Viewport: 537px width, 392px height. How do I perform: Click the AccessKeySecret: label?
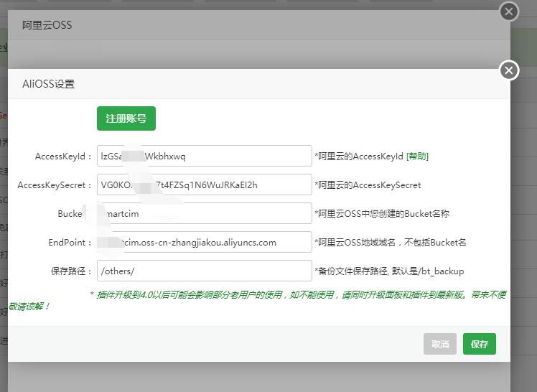click(55, 185)
